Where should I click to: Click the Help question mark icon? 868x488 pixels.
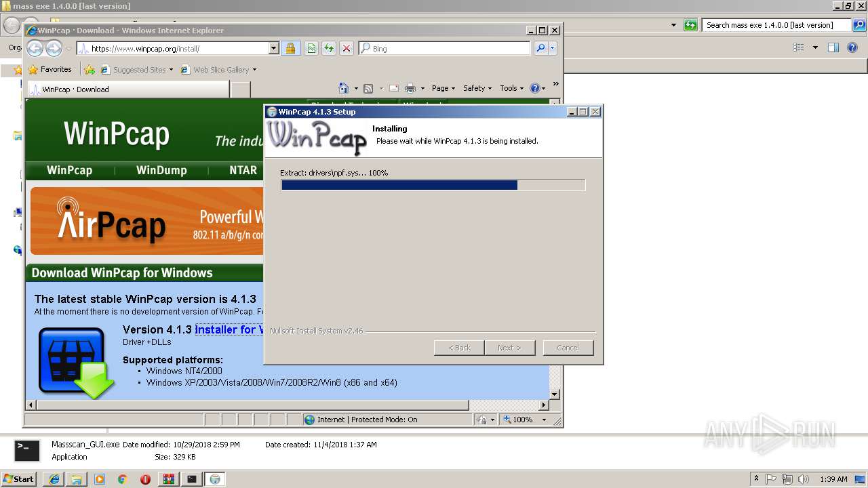(534, 88)
